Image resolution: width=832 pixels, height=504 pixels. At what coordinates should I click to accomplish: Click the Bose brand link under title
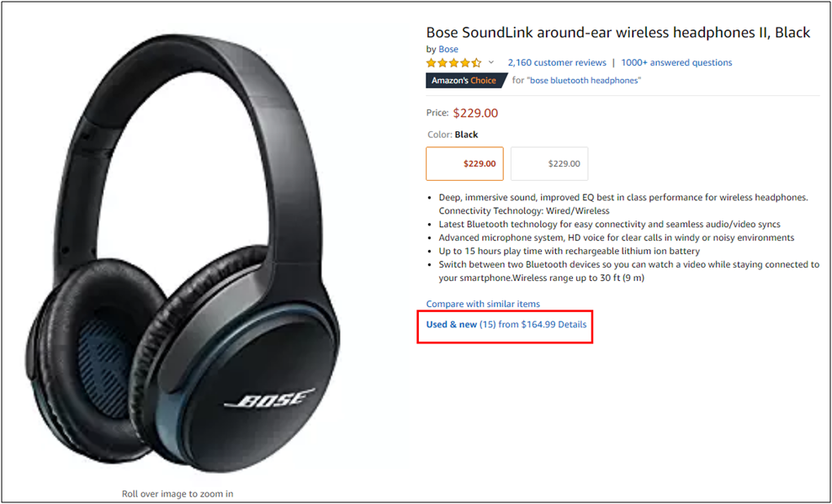click(x=448, y=50)
